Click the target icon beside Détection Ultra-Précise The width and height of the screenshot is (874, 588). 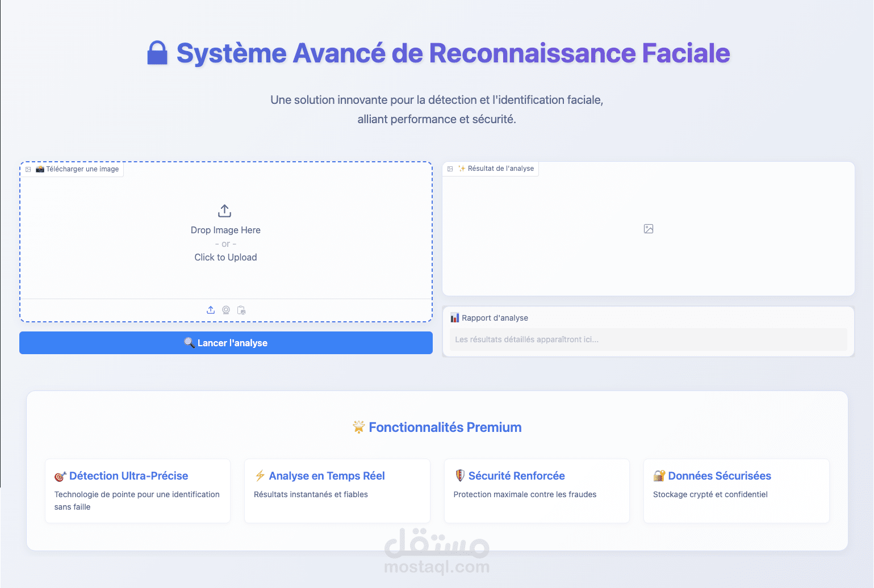click(61, 476)
